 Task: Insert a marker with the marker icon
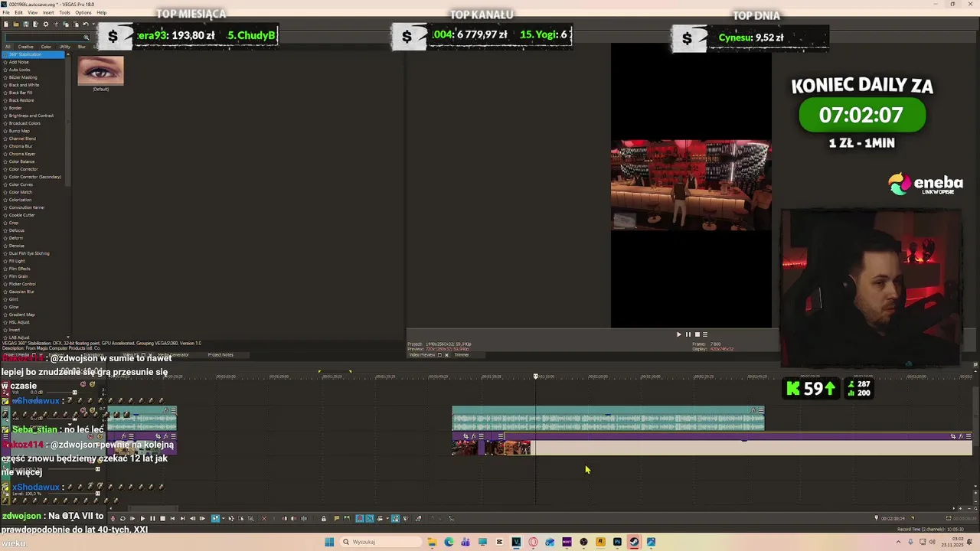[337, 519]
